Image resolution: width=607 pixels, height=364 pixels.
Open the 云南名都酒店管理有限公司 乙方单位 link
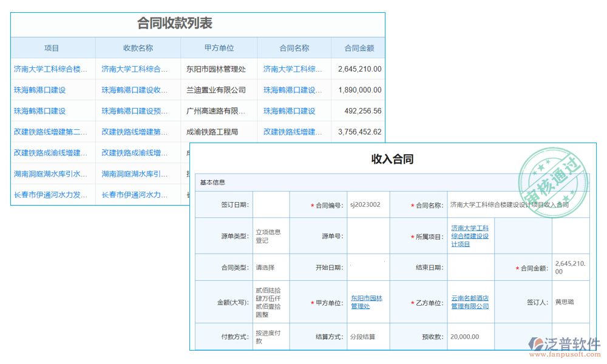pos(470,302)
